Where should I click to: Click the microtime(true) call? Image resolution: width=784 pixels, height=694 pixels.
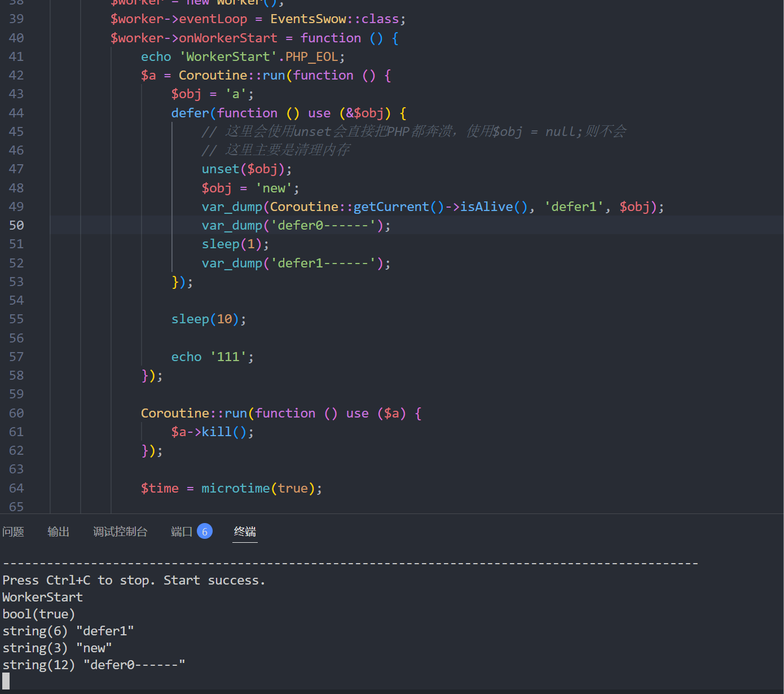262,488
